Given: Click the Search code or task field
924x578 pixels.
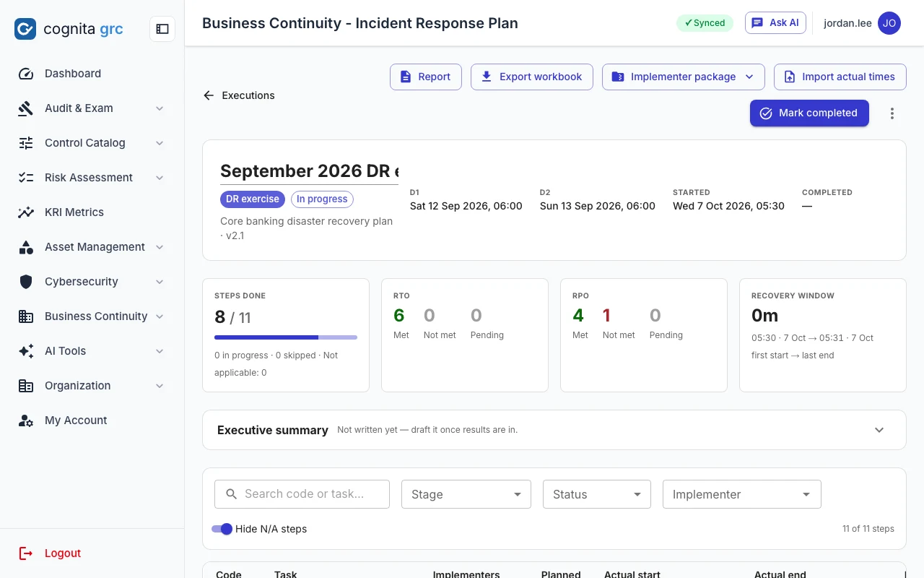Looking at the screenshot, I should point(302,494).
